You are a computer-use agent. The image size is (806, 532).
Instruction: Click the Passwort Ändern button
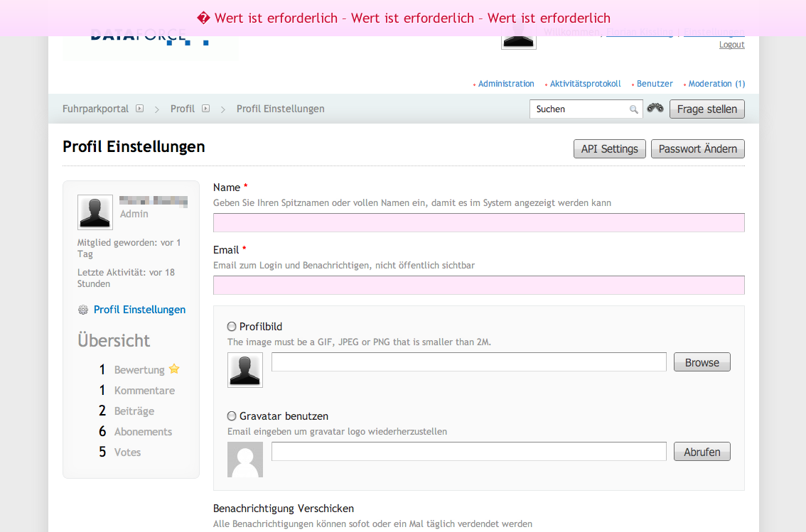tap(697, 149)
